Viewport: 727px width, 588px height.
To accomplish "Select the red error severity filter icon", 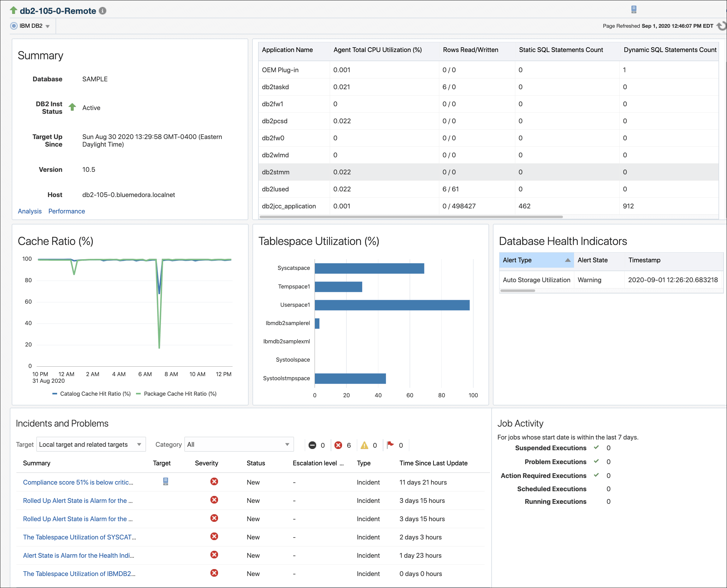I will click(338, 445).
